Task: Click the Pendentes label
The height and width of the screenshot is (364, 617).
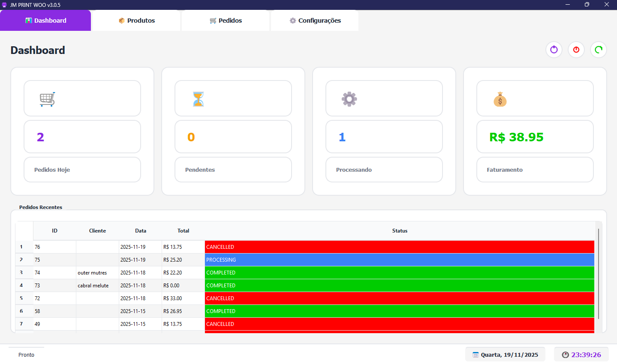Action: click(200, 170)
